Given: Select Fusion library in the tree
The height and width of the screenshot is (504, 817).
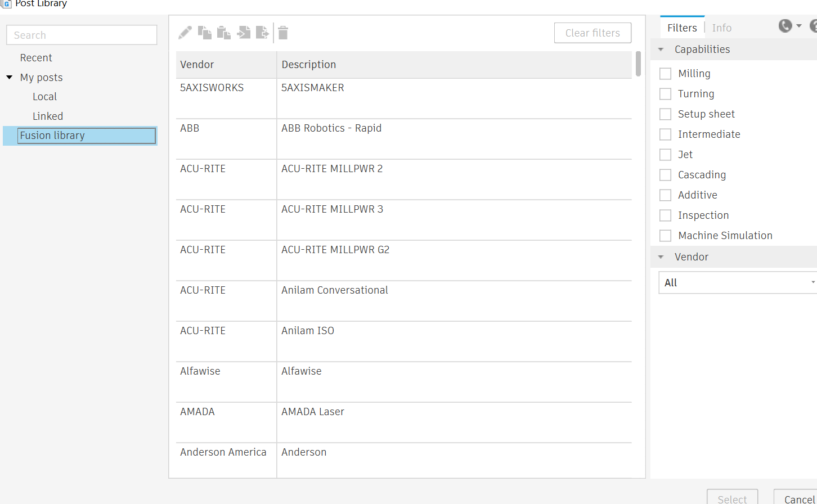Looking at the screenshot, I should click(80, 136).
